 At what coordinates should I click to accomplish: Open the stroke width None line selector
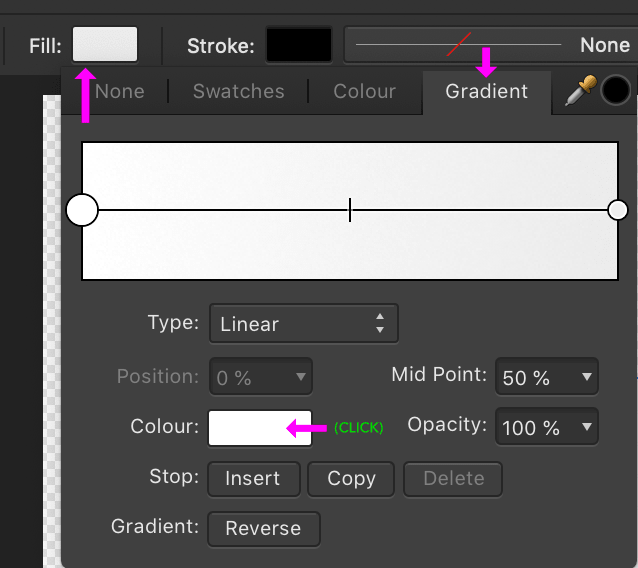point(491,45)
